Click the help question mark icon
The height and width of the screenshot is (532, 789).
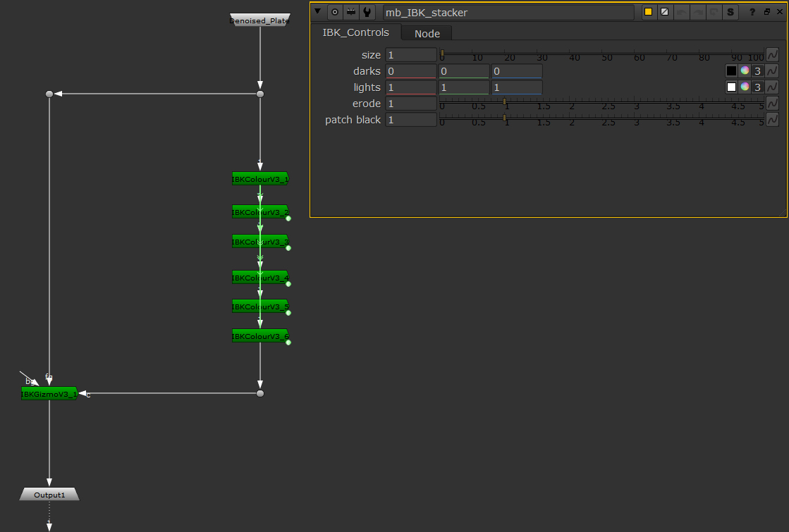point(752,12)
